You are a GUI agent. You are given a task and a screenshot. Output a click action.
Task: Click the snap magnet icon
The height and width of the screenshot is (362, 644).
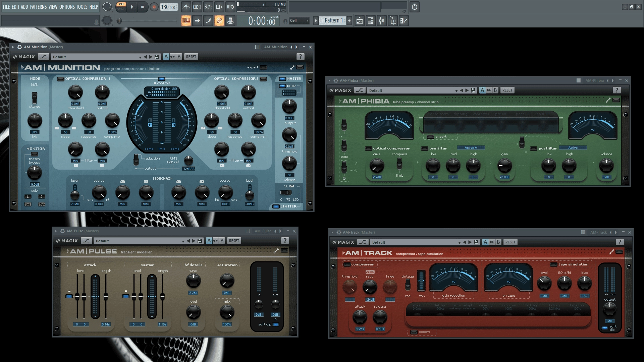tap(285, 21)
